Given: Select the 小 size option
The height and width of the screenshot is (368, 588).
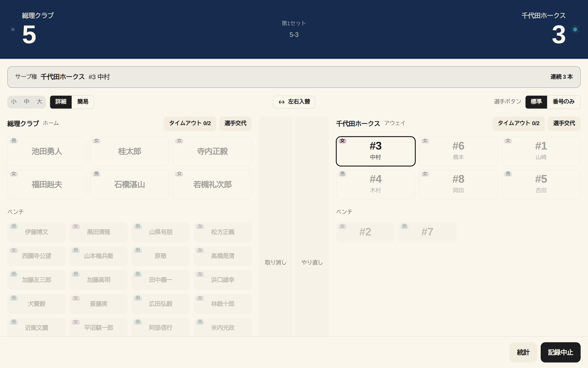Looking at the screenshot, I should [x=14, y=102].
